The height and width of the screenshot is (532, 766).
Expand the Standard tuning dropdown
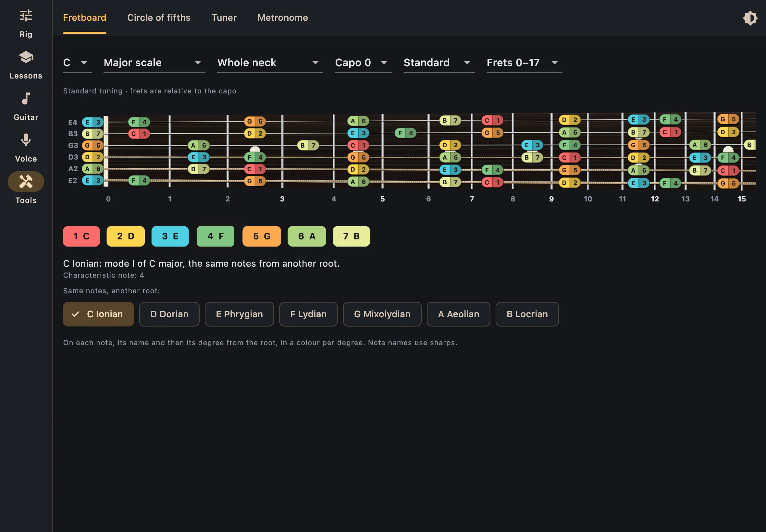pos(439,63)
